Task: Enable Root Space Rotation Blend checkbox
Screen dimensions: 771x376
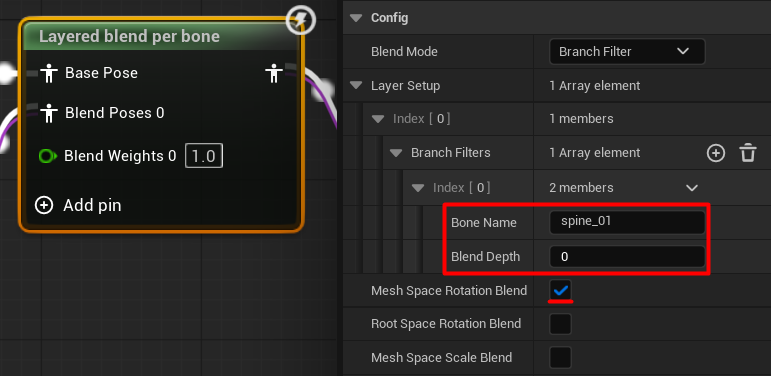Action: (x=561, y=324)
